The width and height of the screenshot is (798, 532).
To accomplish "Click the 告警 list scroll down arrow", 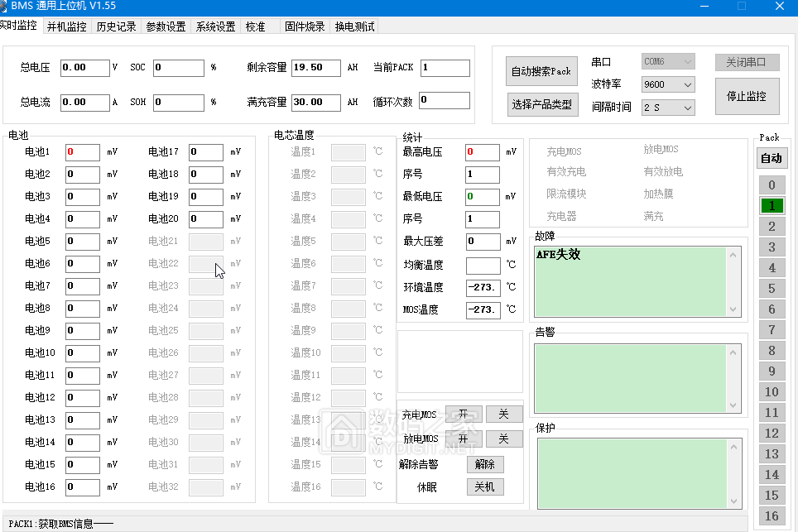I will tap(733, 405).
